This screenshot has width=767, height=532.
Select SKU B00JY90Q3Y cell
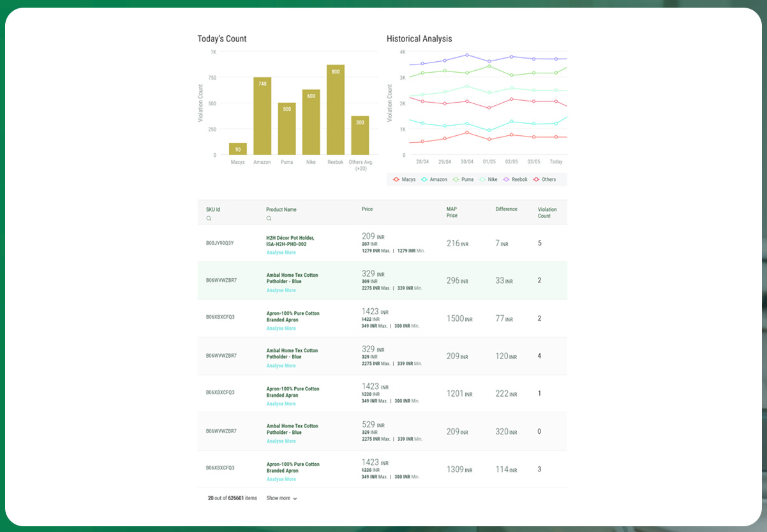pos(220,243)
